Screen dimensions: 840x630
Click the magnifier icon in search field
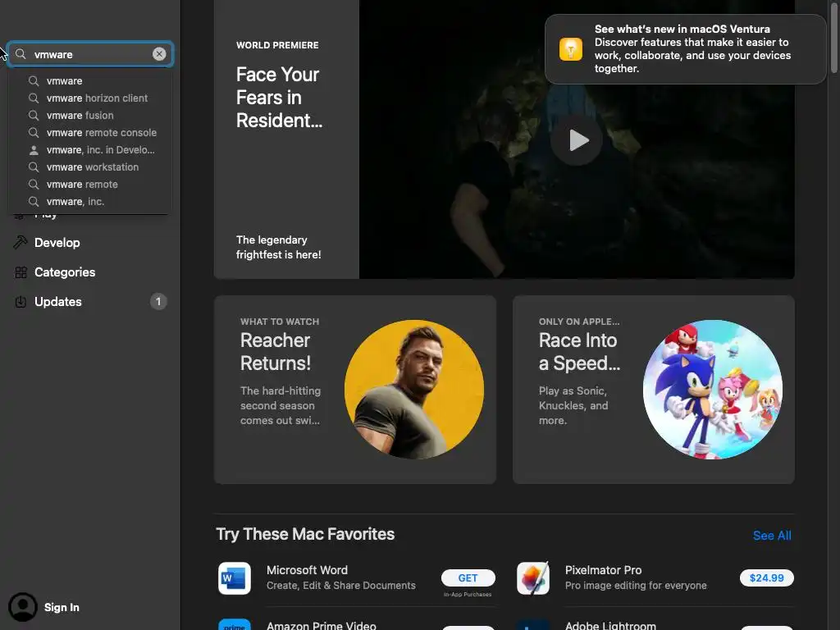21,54
